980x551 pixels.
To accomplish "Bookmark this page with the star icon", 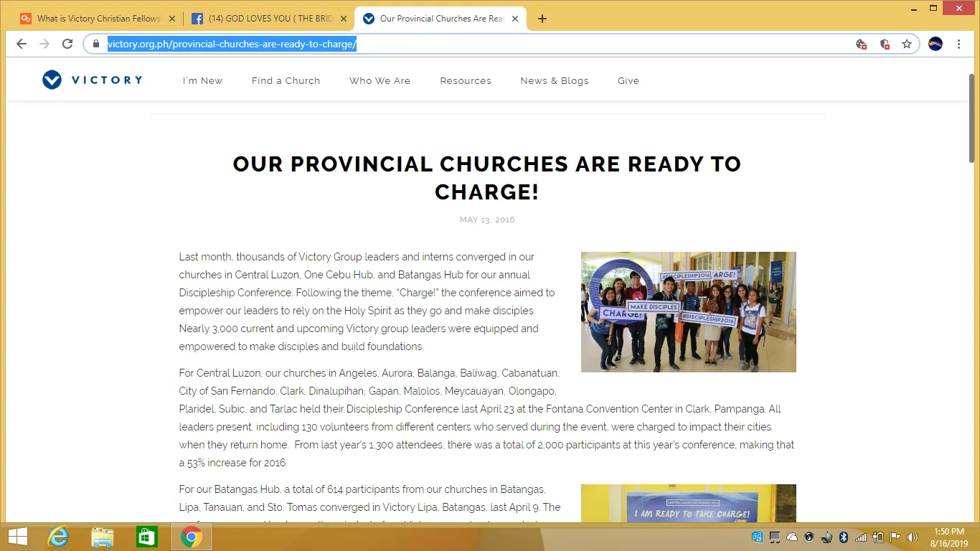I will tap(907, 44).
